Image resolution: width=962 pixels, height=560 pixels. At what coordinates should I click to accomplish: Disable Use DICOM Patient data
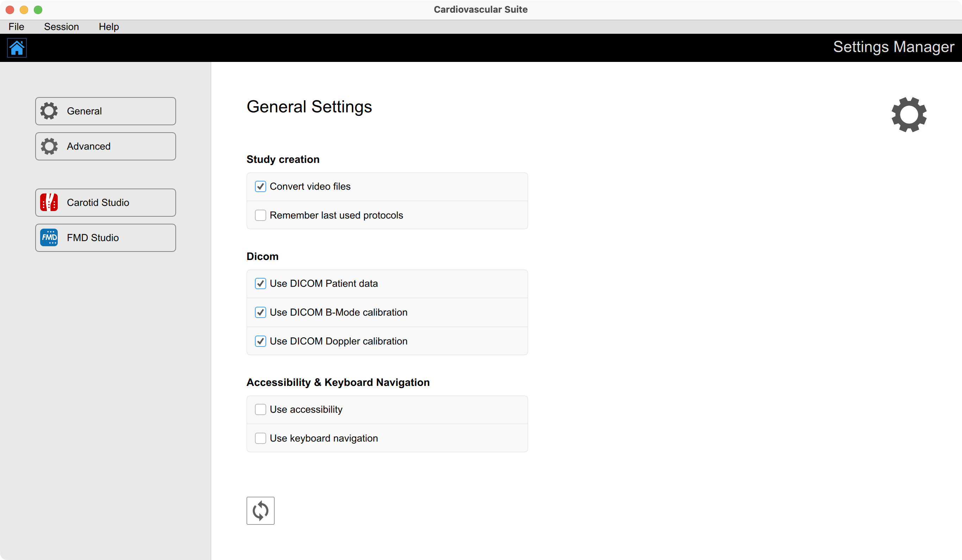(x=260, y=284)
